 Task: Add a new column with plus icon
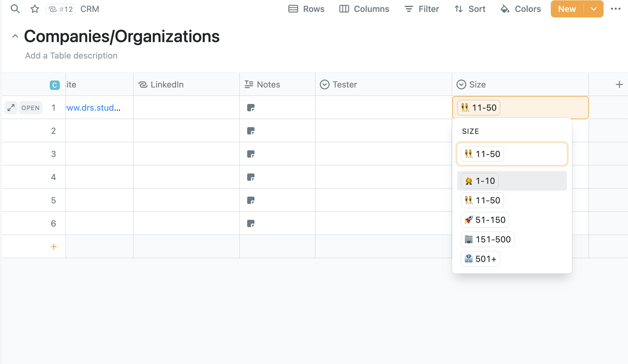(619, 84)
